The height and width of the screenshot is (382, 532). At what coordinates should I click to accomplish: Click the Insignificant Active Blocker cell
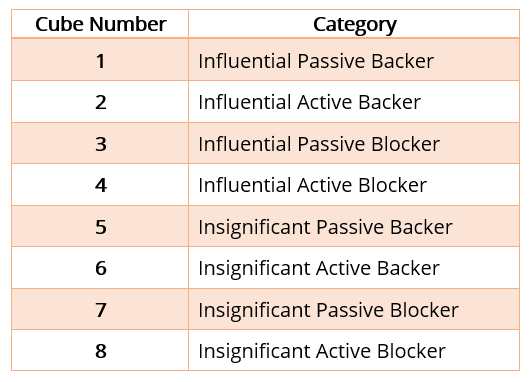354,350
